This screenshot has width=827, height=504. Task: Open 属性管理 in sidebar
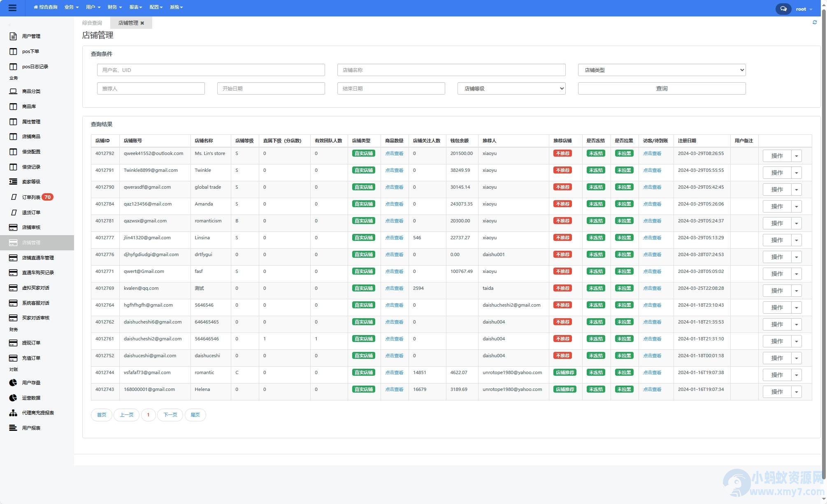coord(31,122)
